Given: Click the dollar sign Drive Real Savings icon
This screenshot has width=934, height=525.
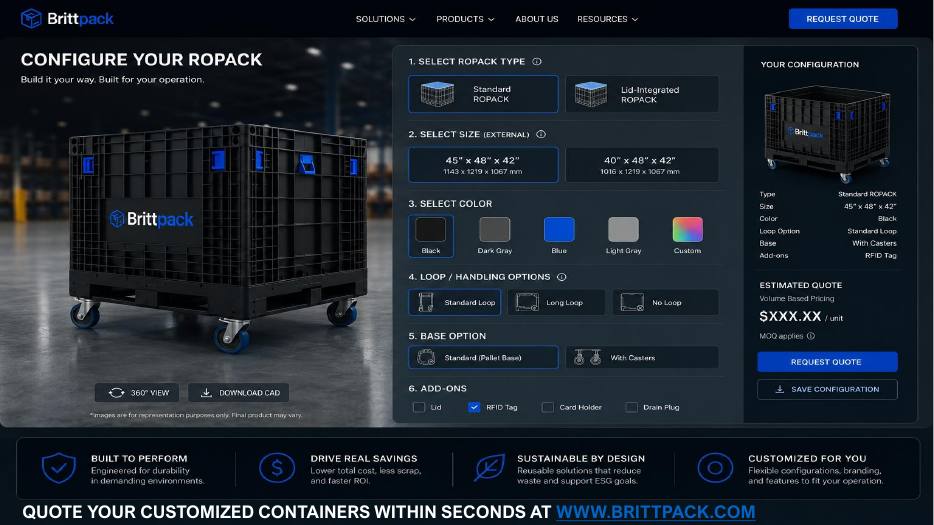Looking at the screenshot, I should pyautogui.click(x=277, y=468).
